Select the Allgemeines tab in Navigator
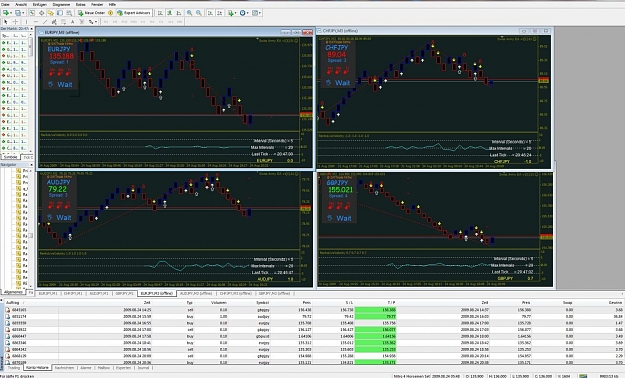 tap(13, 292)
